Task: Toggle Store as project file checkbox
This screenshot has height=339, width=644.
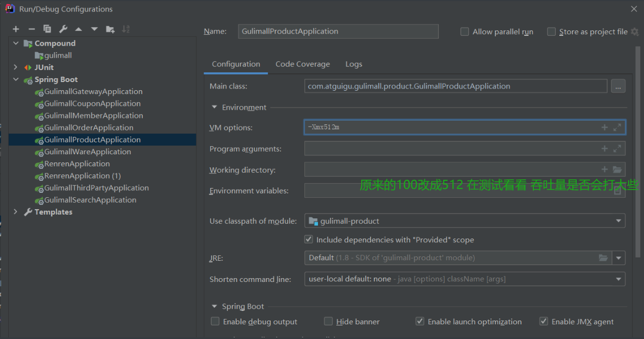Action: pos(551,32)
